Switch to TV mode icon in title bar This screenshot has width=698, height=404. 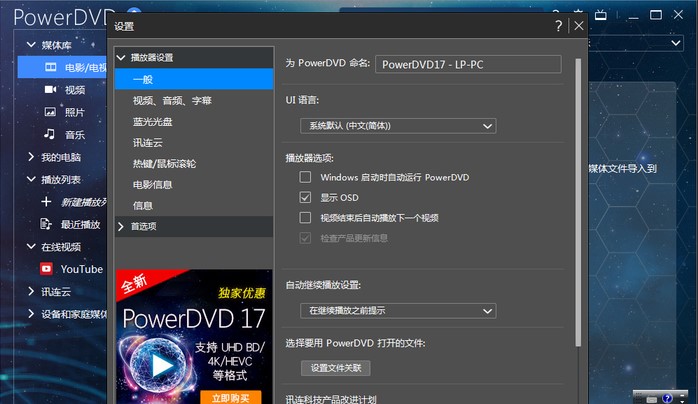click(x=601, y=15)
